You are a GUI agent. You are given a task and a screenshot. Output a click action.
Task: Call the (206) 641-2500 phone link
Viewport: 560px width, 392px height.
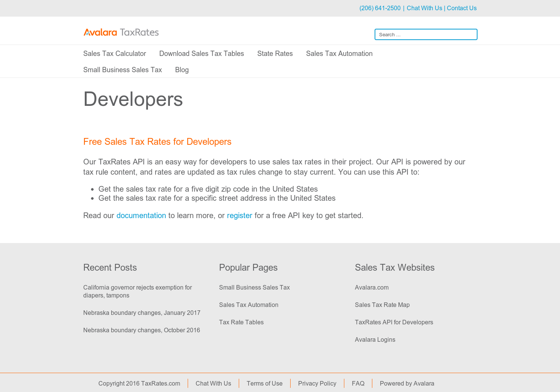pos(380,8)
